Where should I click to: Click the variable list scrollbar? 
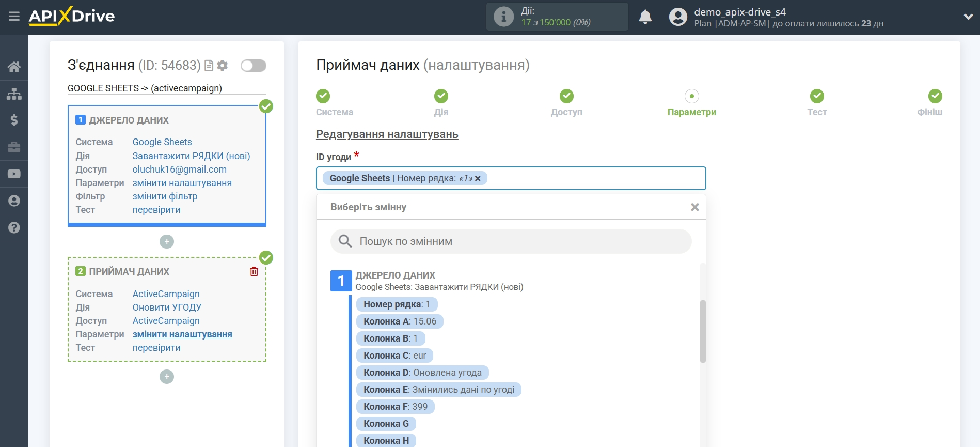703,331
